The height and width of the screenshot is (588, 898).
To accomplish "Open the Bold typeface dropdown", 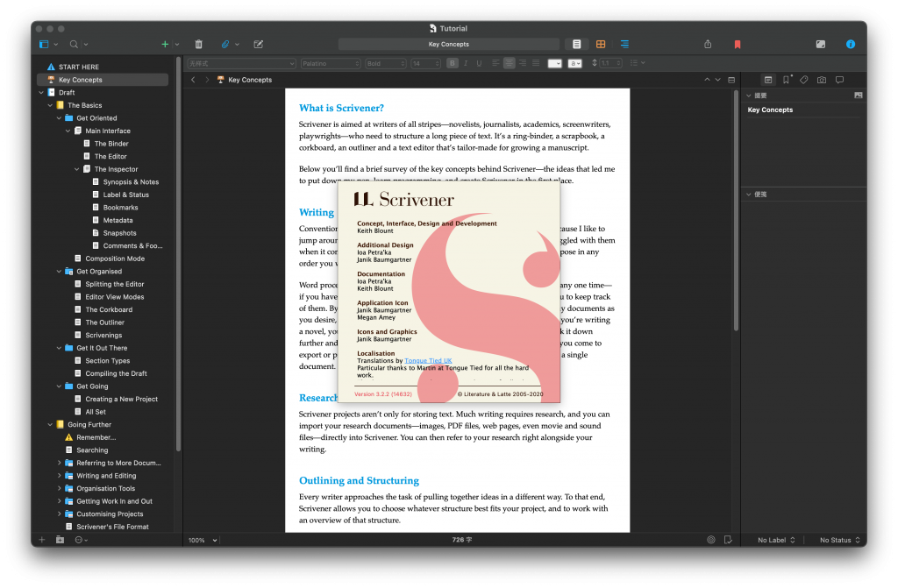I will point(386,64).
